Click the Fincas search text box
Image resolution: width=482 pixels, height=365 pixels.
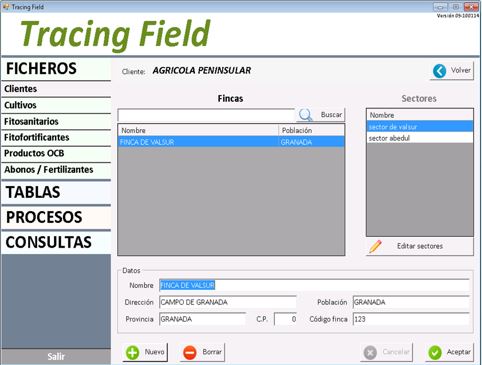coord(206,115)
